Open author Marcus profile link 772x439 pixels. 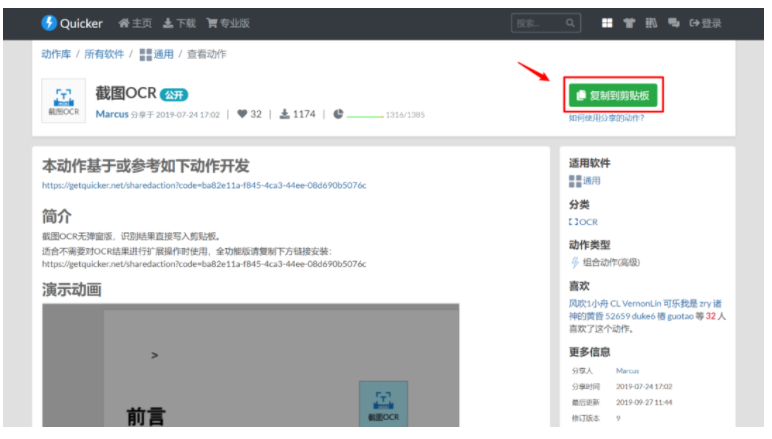(x=112, y=114)
